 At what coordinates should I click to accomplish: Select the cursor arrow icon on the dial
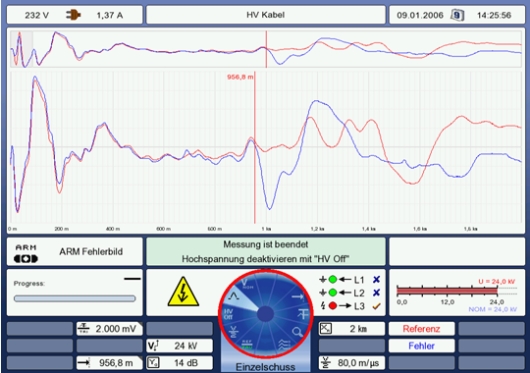[x=298, y=297]
